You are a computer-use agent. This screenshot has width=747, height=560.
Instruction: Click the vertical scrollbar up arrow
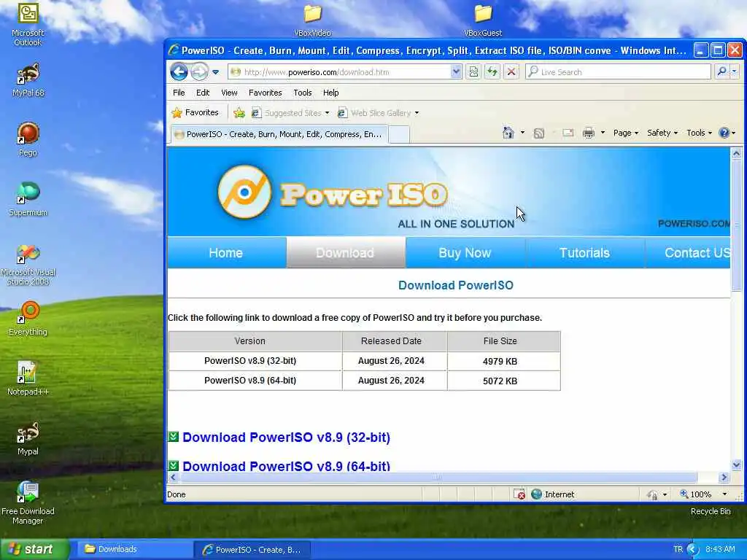[737, 153]
